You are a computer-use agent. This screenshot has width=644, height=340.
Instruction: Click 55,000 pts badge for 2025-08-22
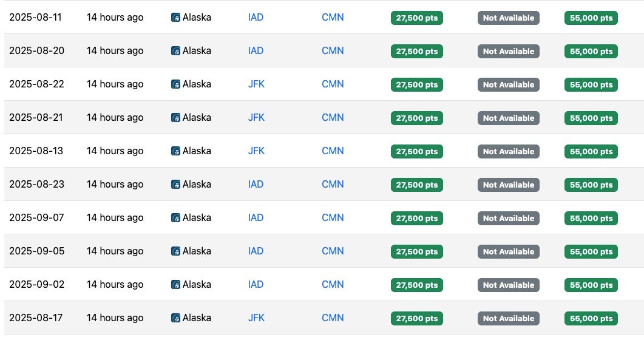591,85
